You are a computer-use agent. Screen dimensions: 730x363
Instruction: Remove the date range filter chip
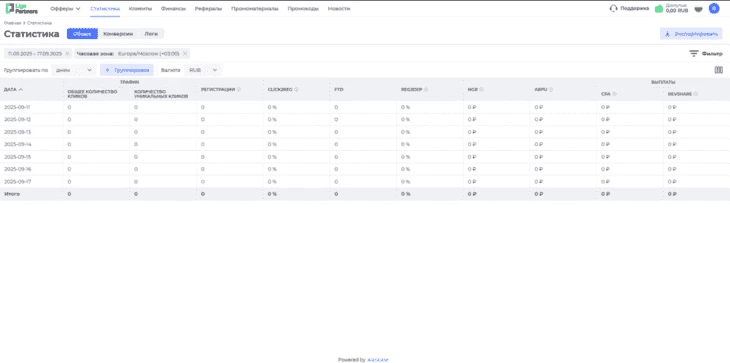click(67, 54)
